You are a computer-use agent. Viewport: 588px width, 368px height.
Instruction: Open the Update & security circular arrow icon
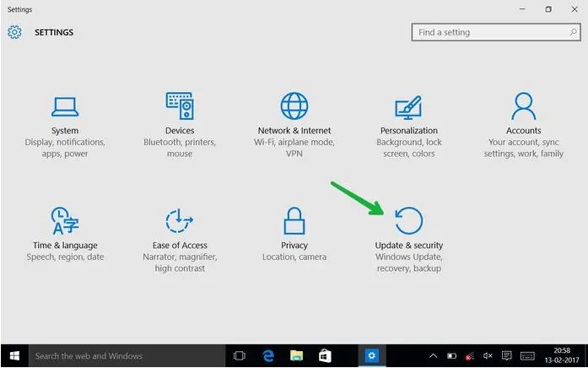409,220
